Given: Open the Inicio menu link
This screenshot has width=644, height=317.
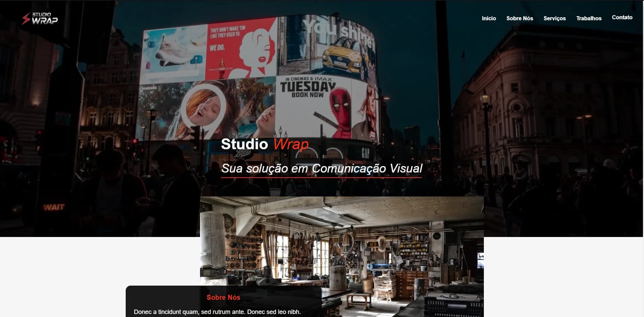Looking at the screenshot, I should (489, 18).
